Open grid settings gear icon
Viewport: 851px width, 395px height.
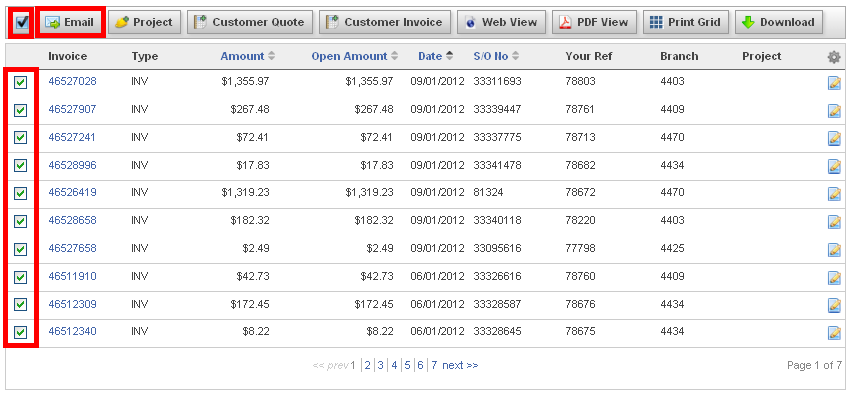(x=834, y=57)
